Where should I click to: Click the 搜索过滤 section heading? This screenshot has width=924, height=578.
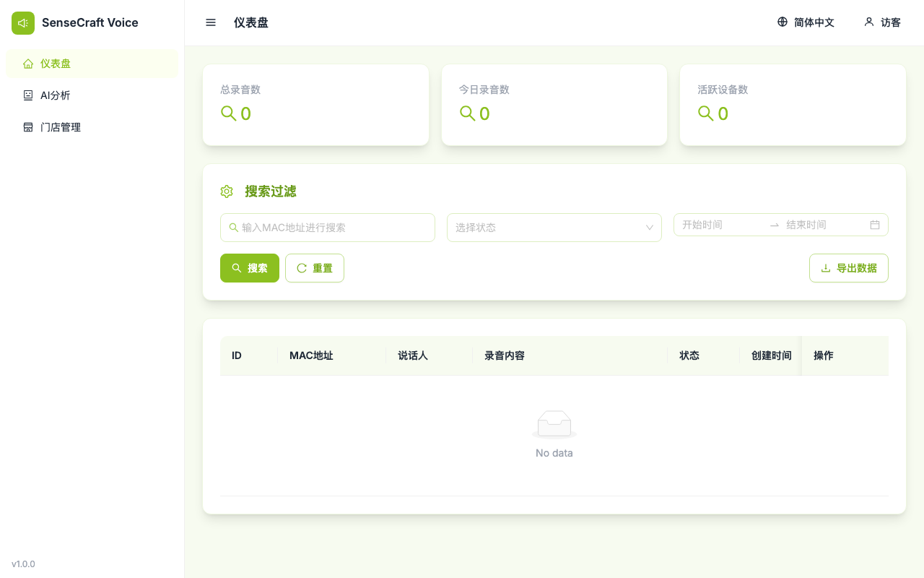(x=271, y=191)
